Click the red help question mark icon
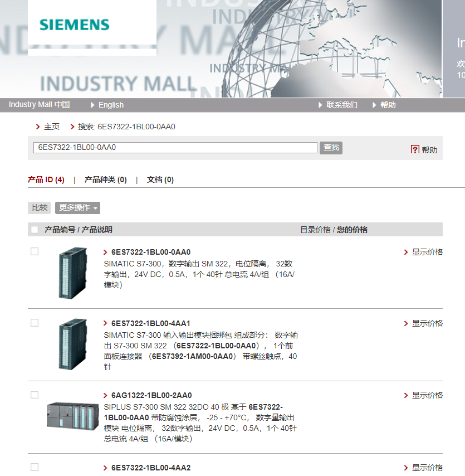The width and height of the screenshot is (465, 476). click(x=415, y=149)
